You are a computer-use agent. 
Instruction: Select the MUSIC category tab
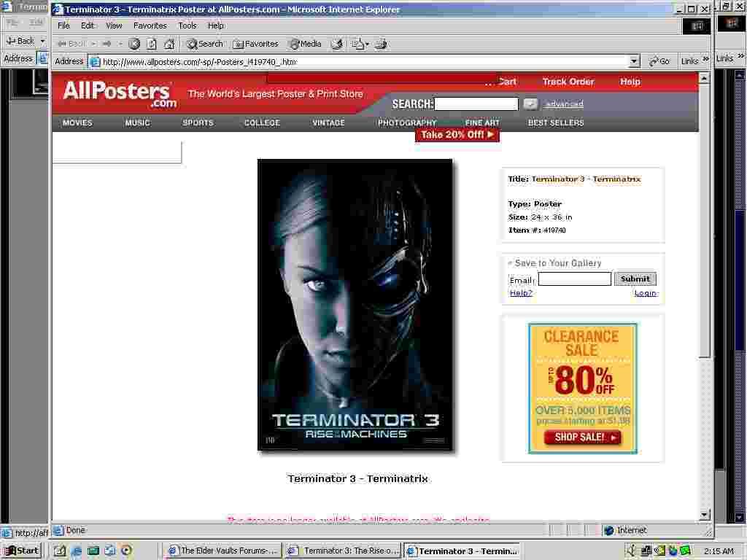(x=137, y=122)
